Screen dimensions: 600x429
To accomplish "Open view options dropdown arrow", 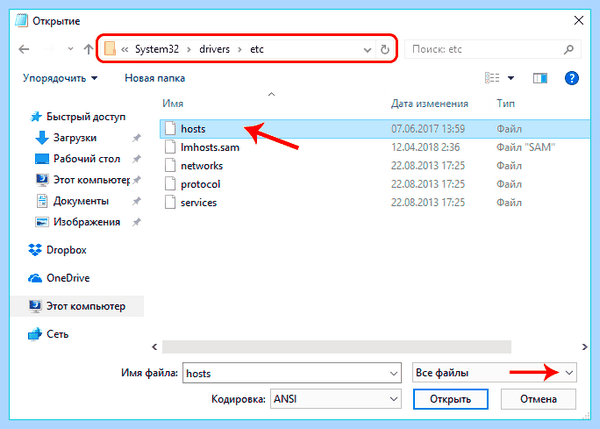I will pos(511,78).
